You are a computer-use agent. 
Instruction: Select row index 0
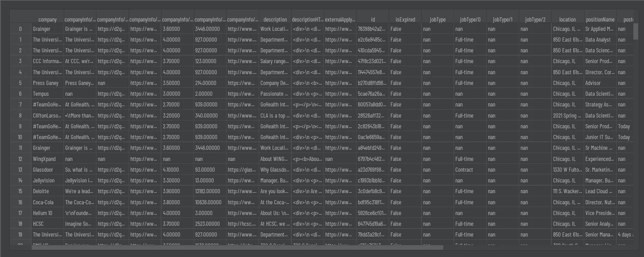pos(20,29)
